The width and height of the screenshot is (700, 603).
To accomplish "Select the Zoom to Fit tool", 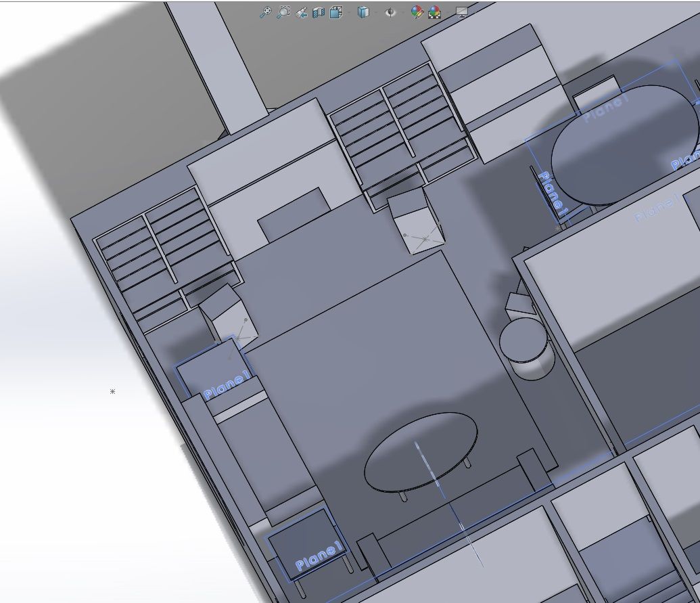I will [x=266, y=12].
